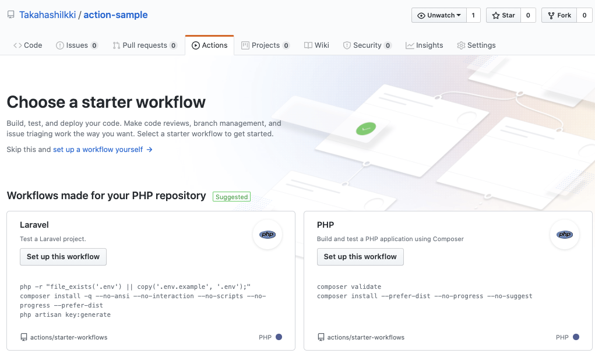Image resolution: width=595 pixels, height=364 pixels.
Task: Fork the repository
Action: pos(559,15)
